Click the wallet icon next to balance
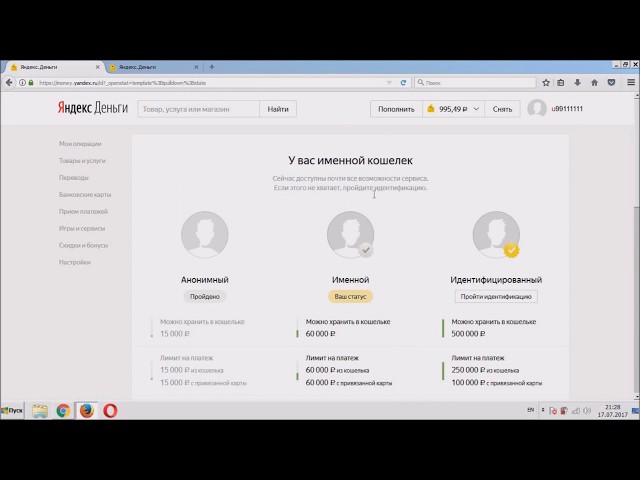640x480 pixels. [431, 109]
